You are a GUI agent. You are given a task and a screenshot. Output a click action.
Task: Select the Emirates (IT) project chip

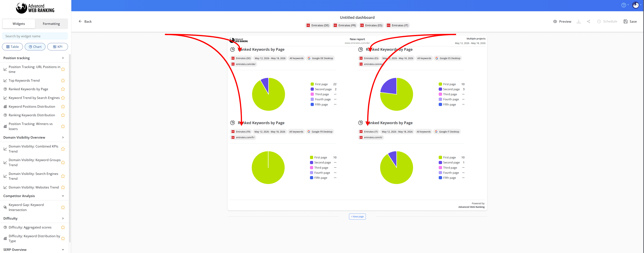pos(397,25)
